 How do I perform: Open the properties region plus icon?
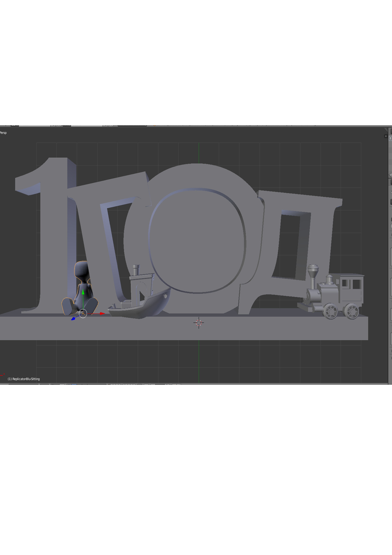click(x=386, y=136)
